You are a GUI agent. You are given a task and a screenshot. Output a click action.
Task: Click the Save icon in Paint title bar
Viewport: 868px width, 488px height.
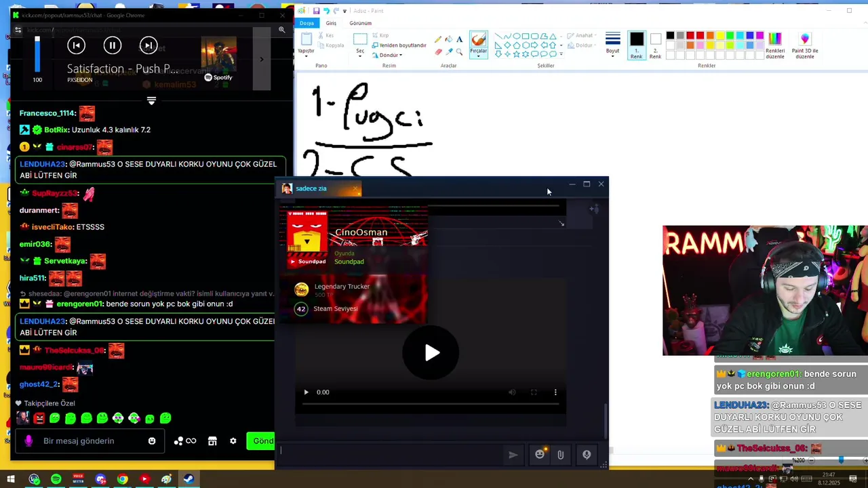[316, 11]
